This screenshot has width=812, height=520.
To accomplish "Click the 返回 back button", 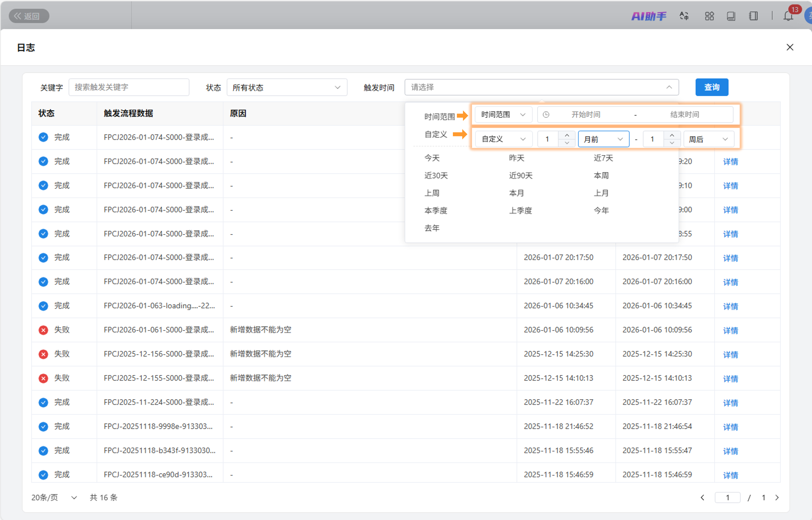I will click(x=29, y=16).
